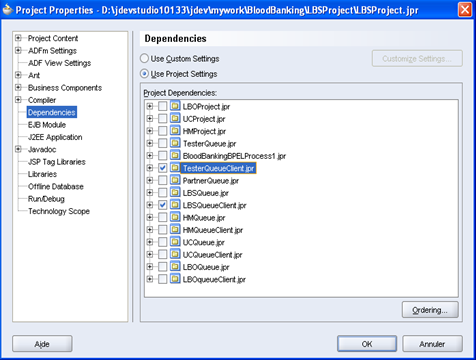Click the TesterQueueClient.jpr project folder icon

pos(175,168)
